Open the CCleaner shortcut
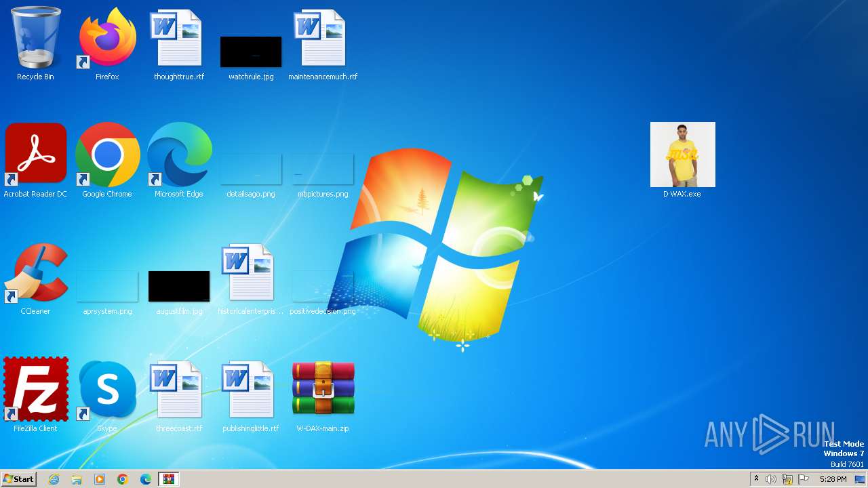The width and height of the screenshot is (868, 488). click(x=35, y=279)
